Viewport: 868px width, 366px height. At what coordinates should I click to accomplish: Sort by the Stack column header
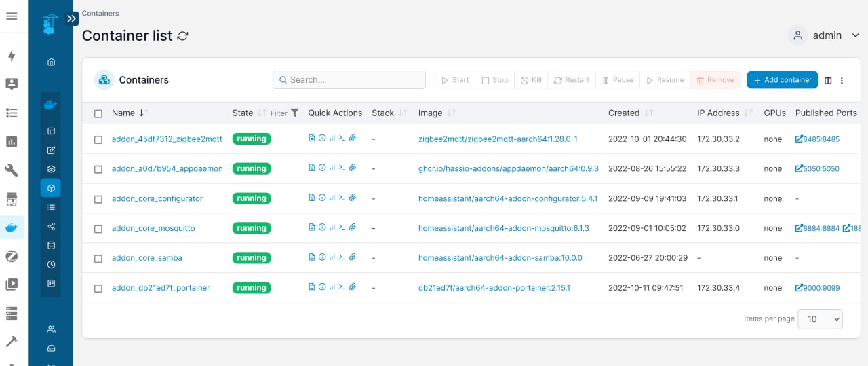pos(389,113)
